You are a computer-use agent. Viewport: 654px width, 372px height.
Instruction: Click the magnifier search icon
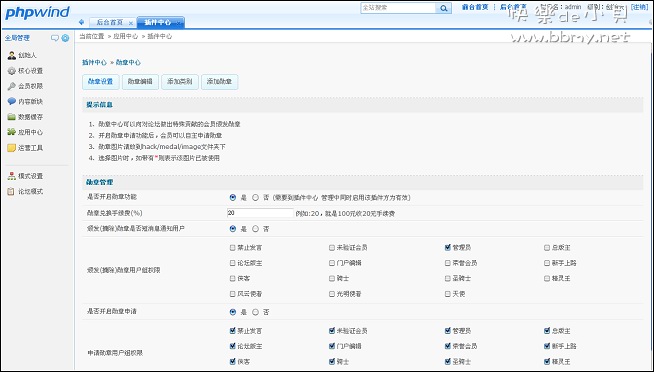click(x=443, y=8)
